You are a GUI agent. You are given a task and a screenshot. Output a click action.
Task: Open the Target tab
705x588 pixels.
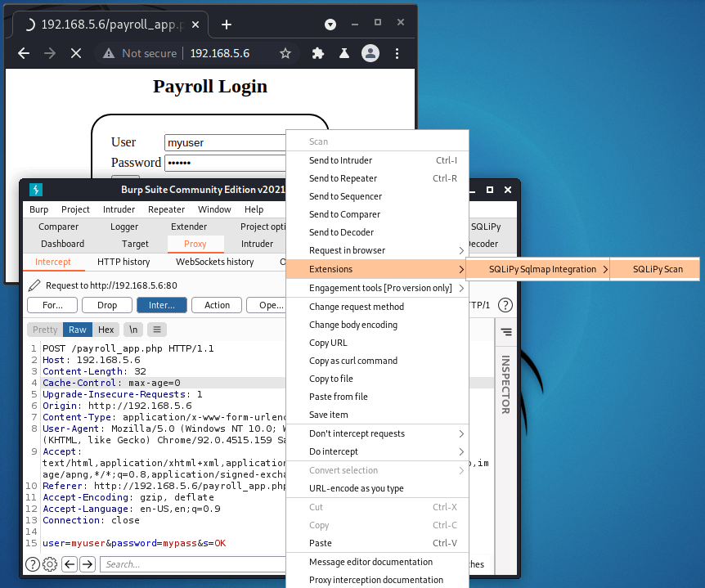coord(135,244)
